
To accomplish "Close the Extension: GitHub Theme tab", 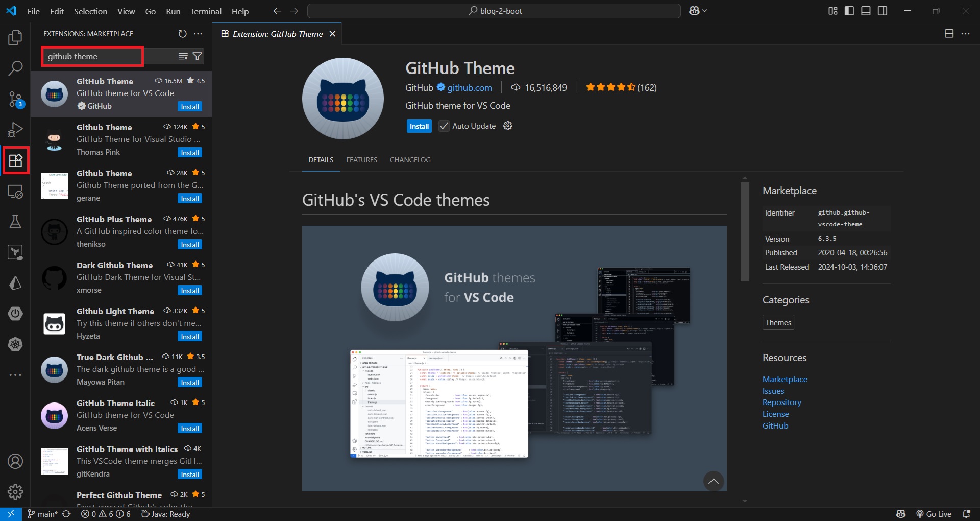I will 332,34.
